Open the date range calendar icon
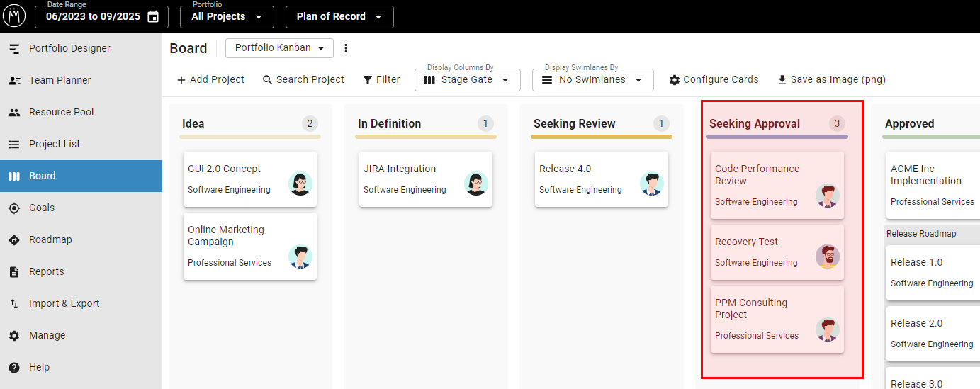 (153, 16)
